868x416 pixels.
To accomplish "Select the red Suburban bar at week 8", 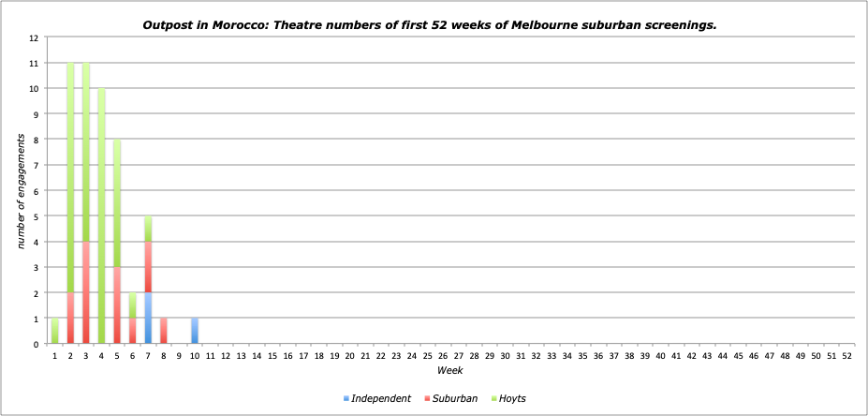I will click(163, 331).
